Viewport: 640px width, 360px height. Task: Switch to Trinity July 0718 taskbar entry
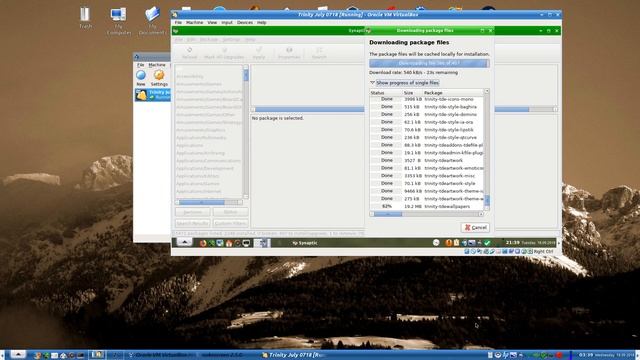tap(294, 355)
